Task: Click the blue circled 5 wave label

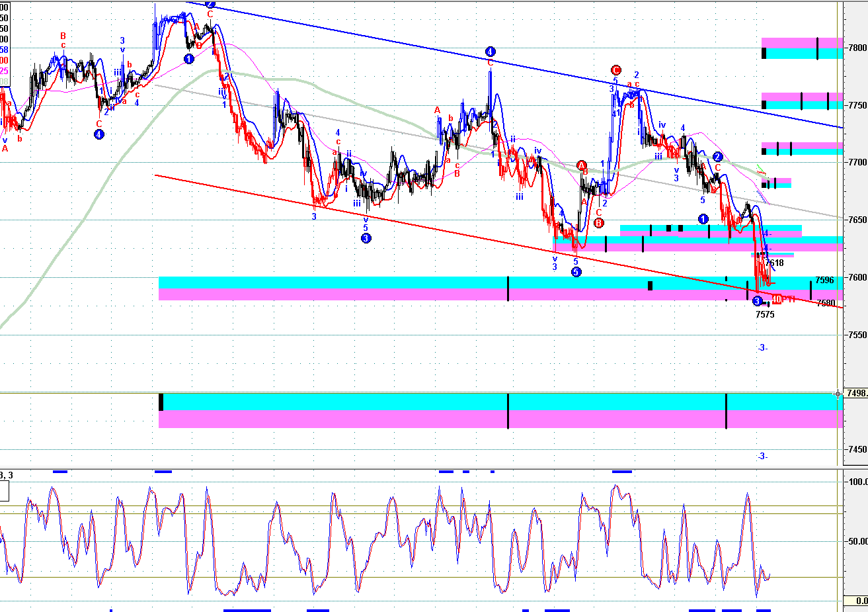Action: (576, 272)
